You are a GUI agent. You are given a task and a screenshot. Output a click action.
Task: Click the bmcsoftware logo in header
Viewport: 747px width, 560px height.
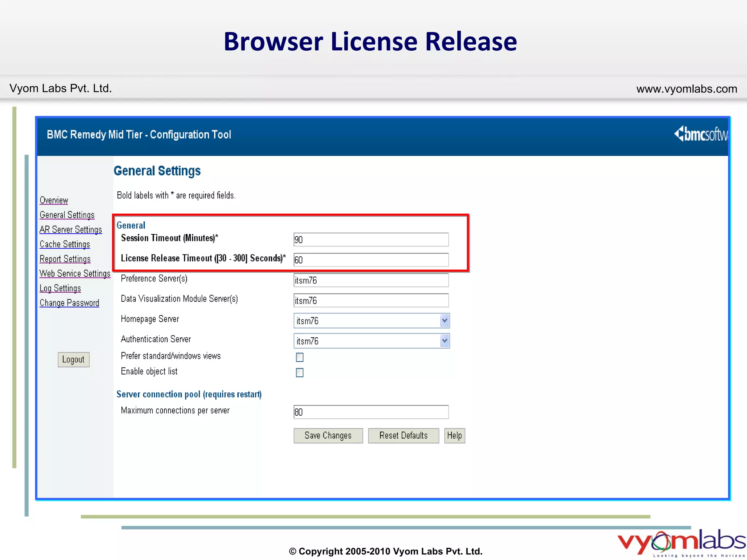pos(701,134)
